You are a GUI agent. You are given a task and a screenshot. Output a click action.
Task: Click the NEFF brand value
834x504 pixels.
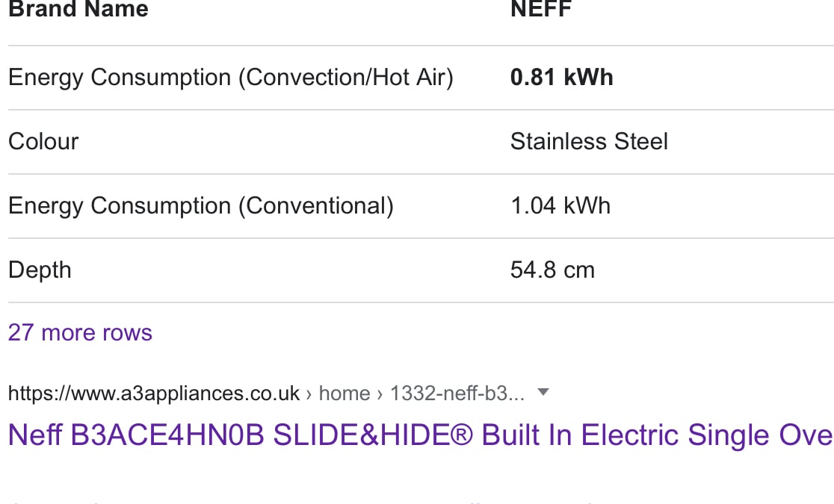(x=541, y=9)
